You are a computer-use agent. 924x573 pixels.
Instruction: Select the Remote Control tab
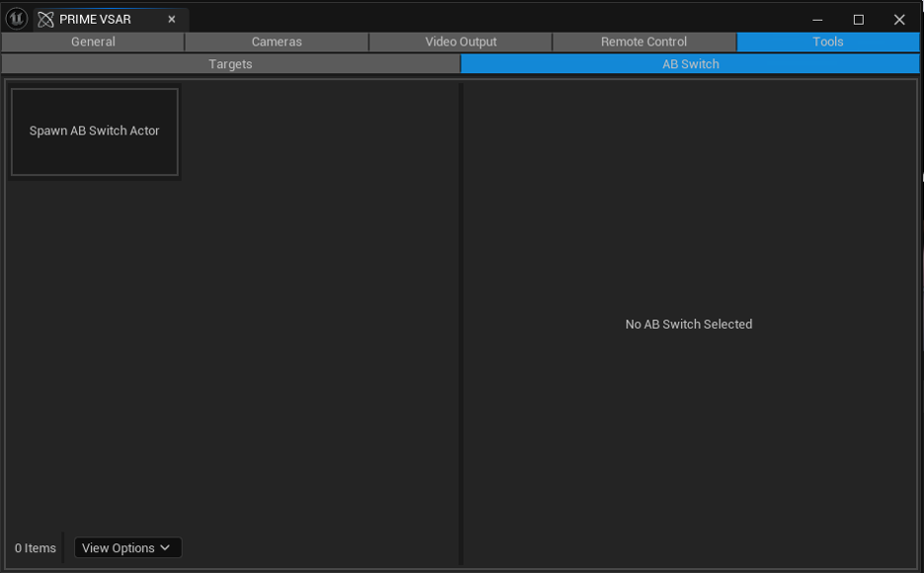644,41
